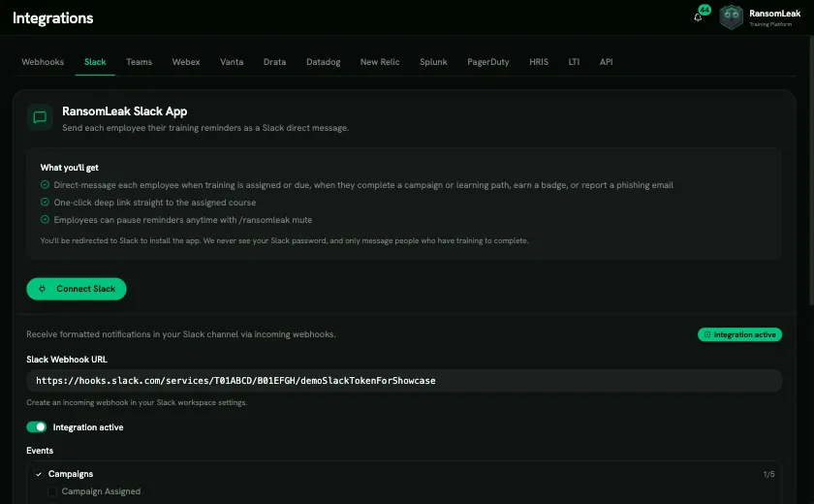Viewport: 814px width, 504px height.
Task: Click the RansomLeak owl avatar
Action: pos(731,17)
